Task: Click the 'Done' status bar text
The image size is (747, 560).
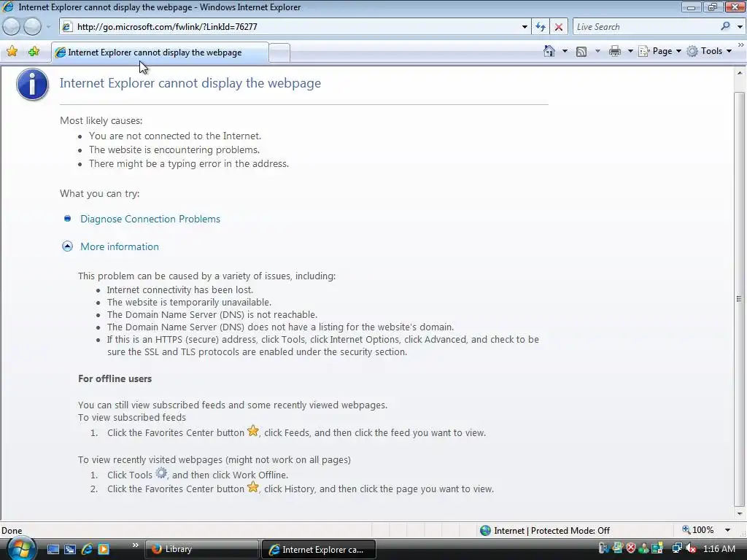Action: [12, 531]
